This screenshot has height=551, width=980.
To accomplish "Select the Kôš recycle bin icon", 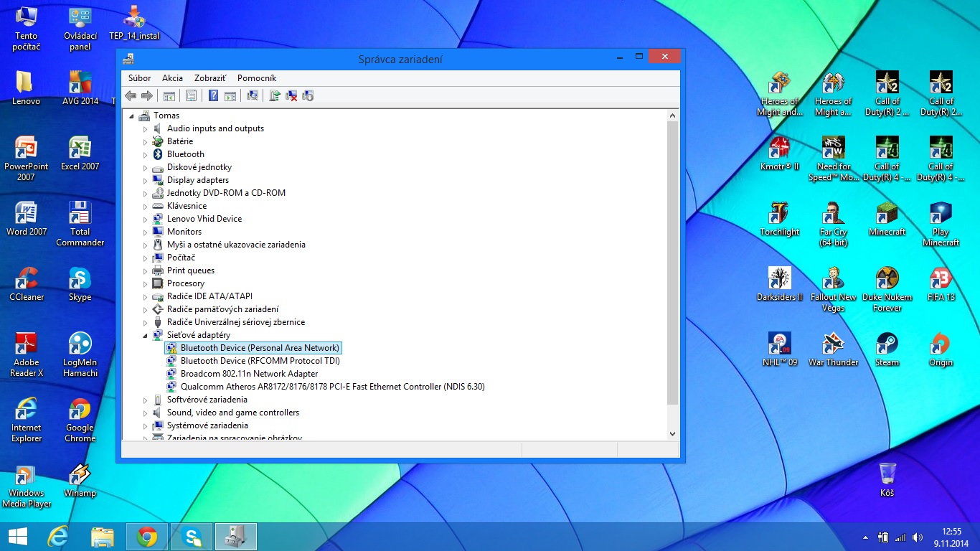I will [x=887, y=480].
